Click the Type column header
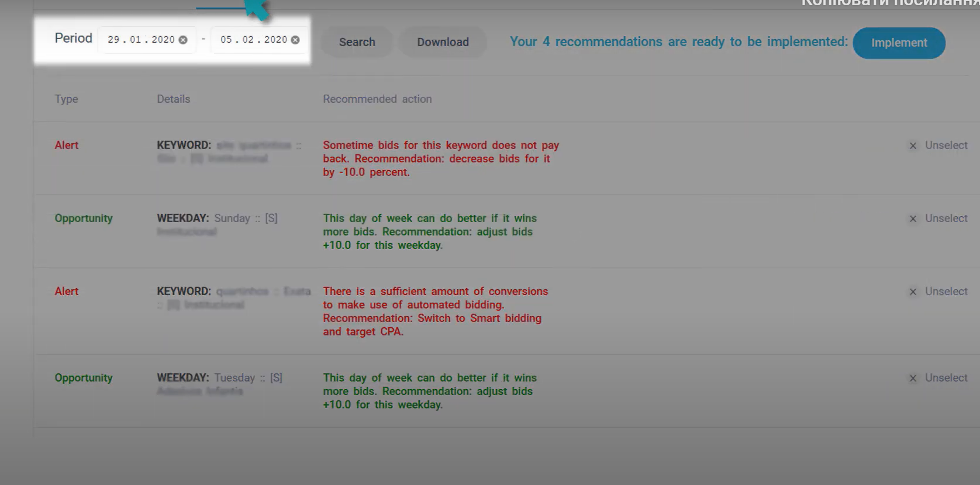980x485 pixels. pyautogui.click(x=66, y=99)
